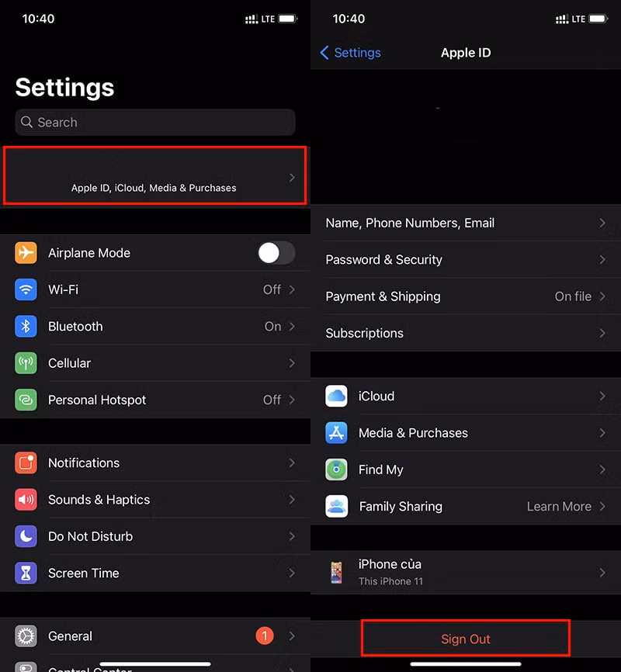Open iPhone của device entry
This screenshot has width=621, height=672.
466,573
